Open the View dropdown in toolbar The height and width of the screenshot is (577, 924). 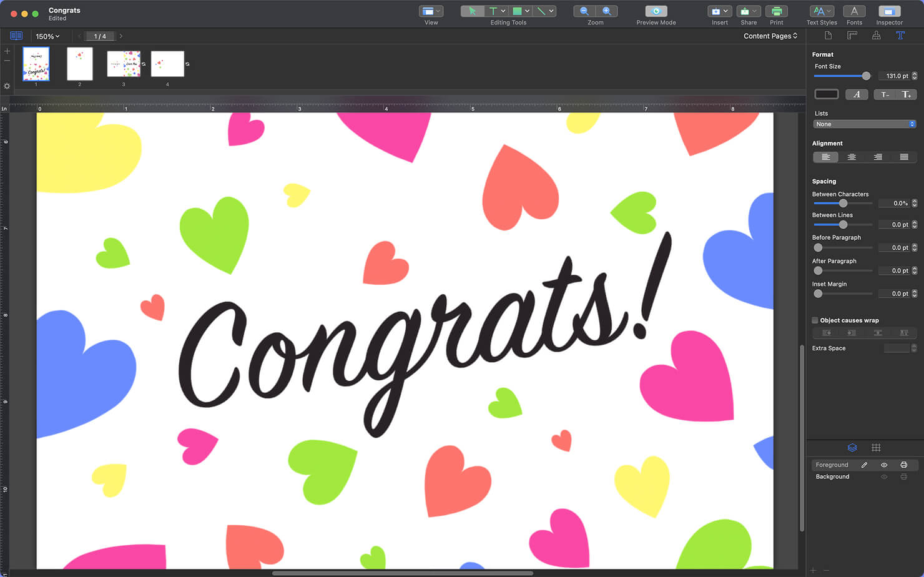[x=431, y=11]
